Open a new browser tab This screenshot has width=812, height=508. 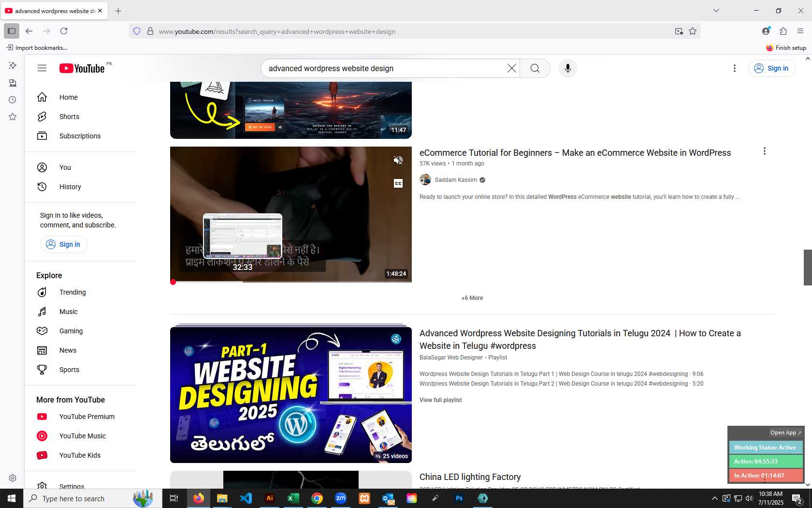118,11
